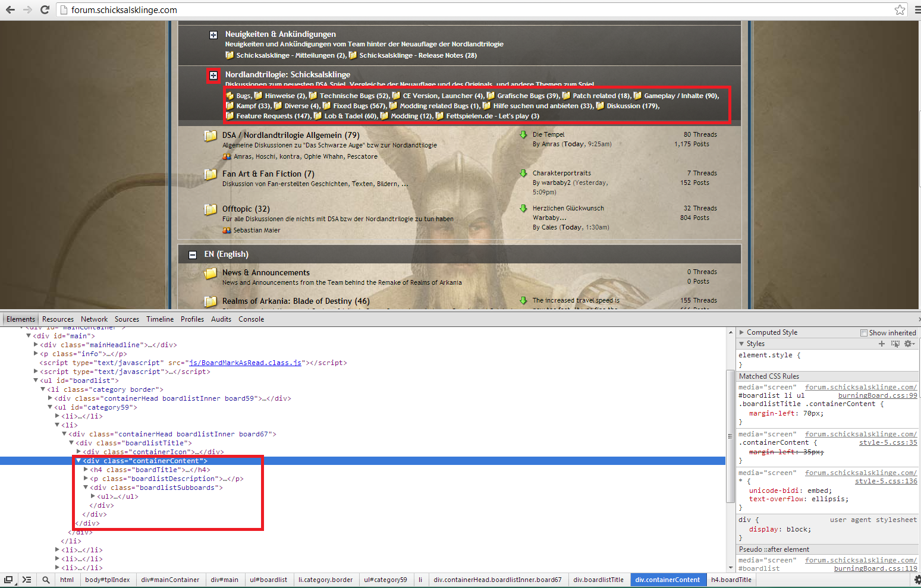Click the Offtopic board folder icon
Viewport: 921px width, 588px height.
coord(210,209)
